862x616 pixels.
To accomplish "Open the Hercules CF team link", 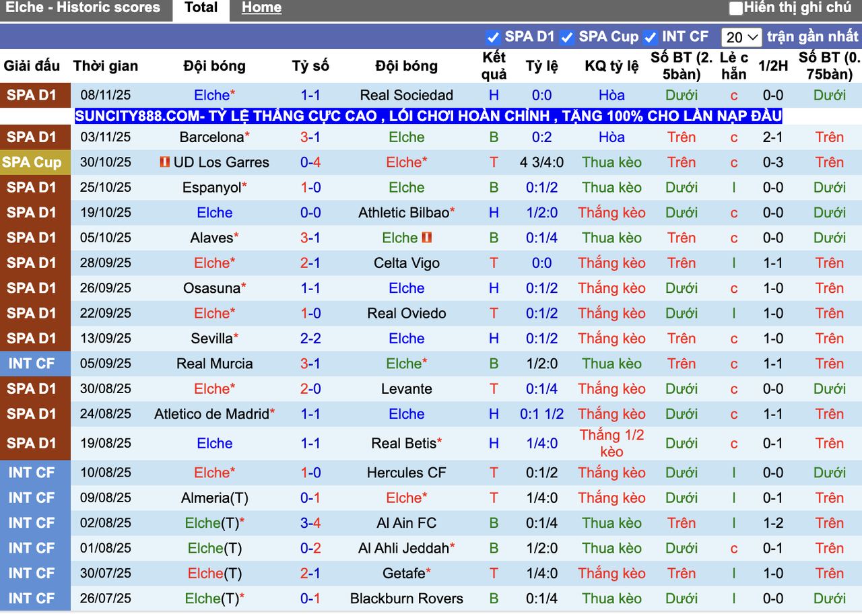I will click(407, 473).
